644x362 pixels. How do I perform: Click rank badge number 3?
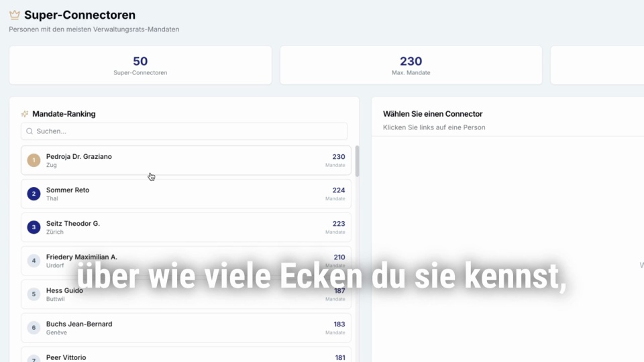click(x=34, y=227)
